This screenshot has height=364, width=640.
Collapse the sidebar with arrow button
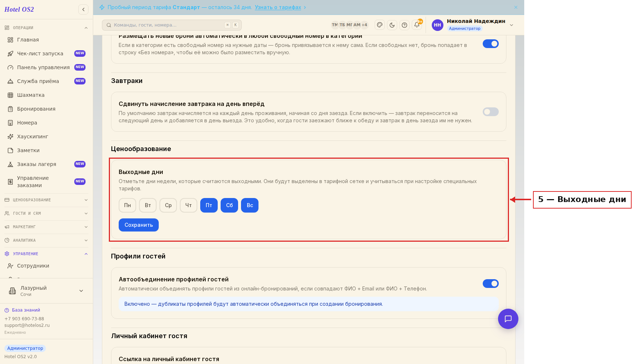[x=83, y=9]
